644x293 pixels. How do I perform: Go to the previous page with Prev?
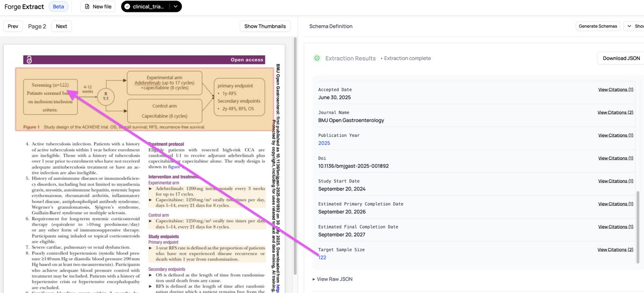(x=13, y=26)
